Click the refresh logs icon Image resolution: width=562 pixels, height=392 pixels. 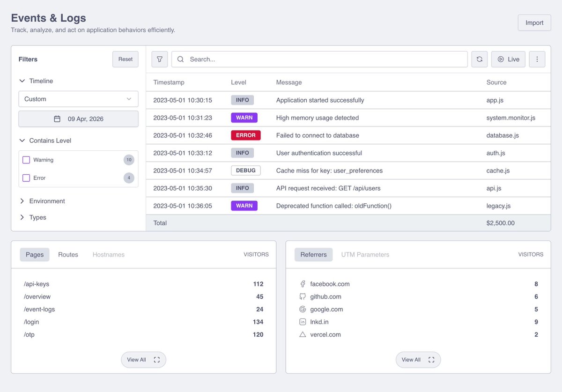click(x=480, y=59)
